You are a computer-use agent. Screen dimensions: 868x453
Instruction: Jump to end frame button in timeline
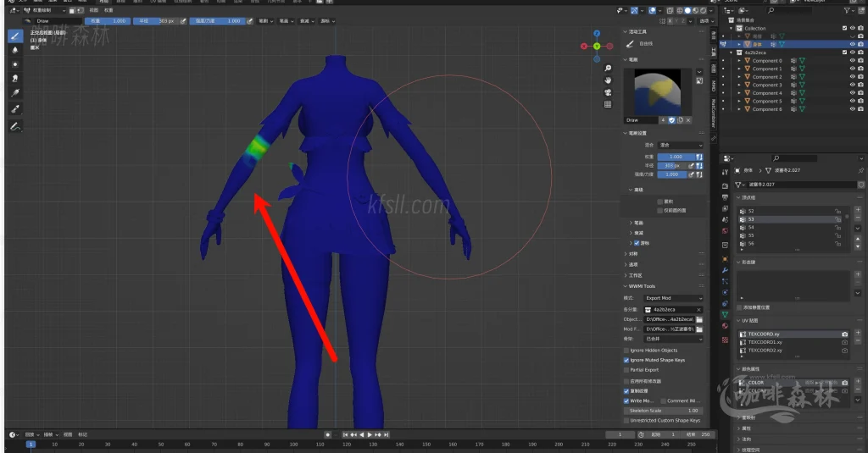tap(387, 434)
